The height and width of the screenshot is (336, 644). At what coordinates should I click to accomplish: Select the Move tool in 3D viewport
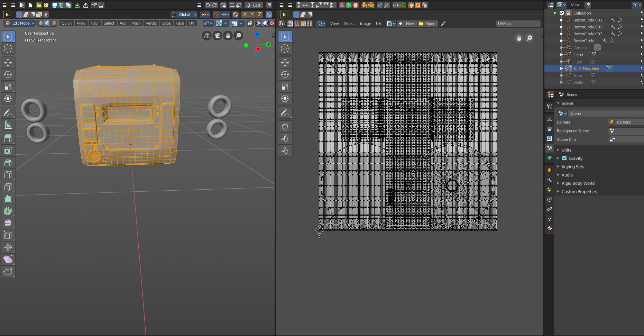coord(8,62)
